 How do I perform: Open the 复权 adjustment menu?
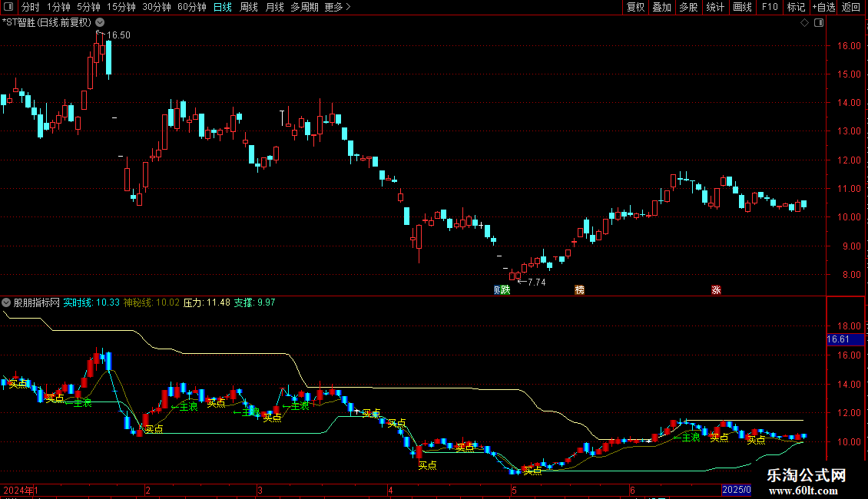coord(635,7)
